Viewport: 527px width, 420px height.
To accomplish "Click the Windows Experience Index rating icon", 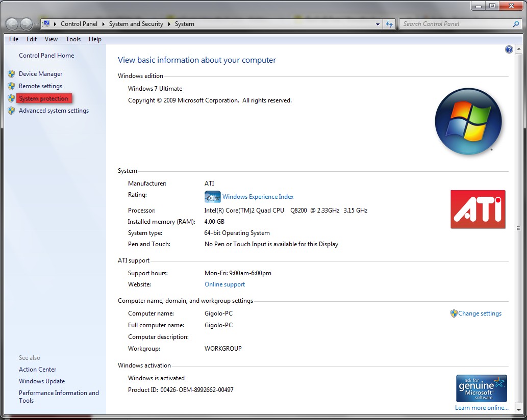I will (212, 197).
